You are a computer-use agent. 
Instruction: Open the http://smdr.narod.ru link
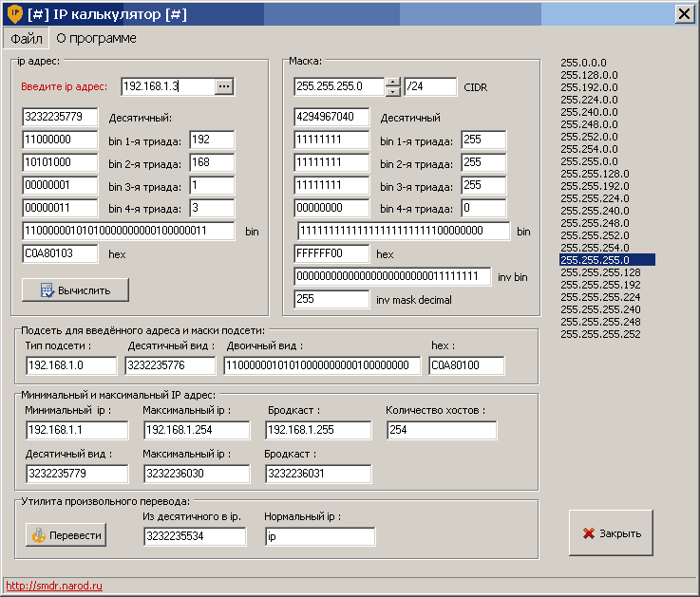[x=54, y=586]
